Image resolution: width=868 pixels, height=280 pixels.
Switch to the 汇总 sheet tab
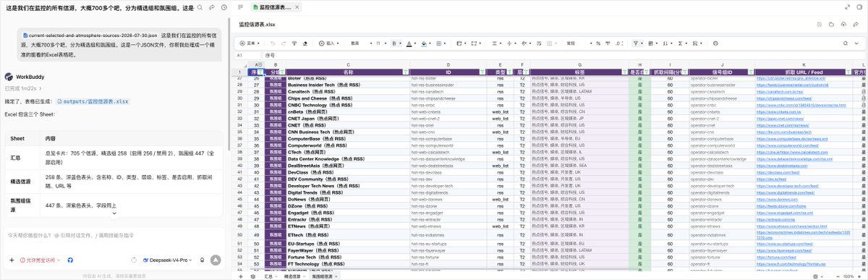[x=268, y=276]
